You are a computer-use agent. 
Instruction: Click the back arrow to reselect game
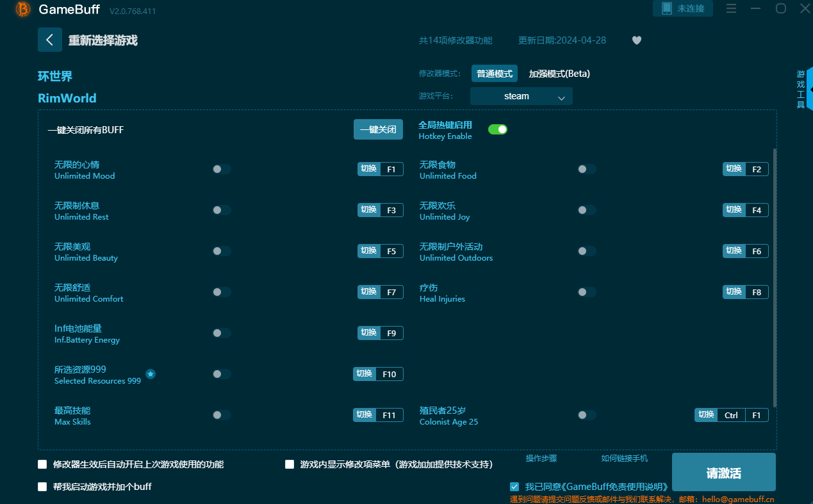coord(50,40)
